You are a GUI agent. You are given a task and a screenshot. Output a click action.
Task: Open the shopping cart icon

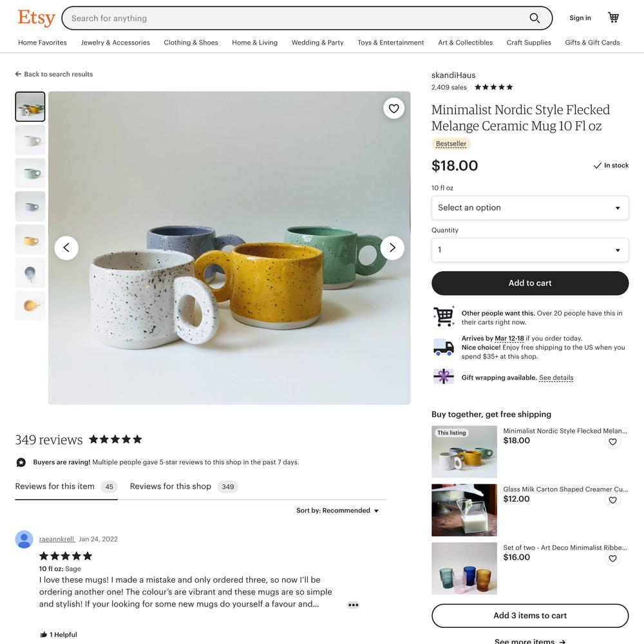[x=613, y=17]
